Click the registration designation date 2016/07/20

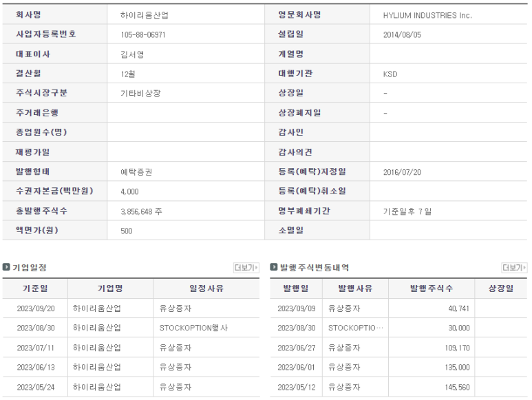(402, 172)
